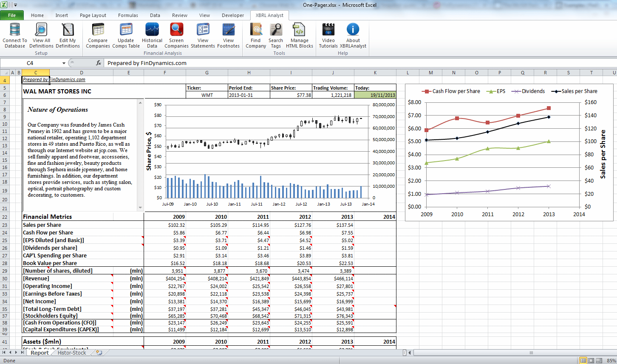Open View All Definitions tool

coord(41,35)
